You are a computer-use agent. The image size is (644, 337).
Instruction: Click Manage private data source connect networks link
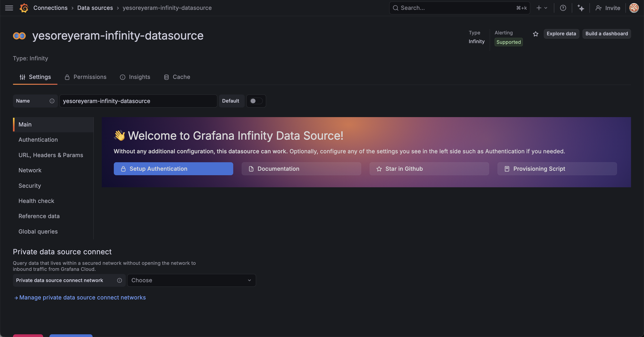tap(82, 297)
